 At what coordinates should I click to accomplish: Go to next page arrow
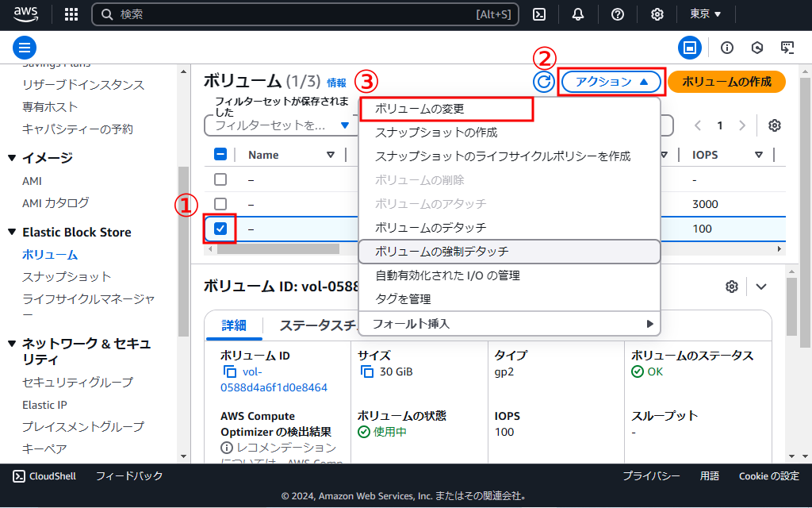(x=742, y=125)
